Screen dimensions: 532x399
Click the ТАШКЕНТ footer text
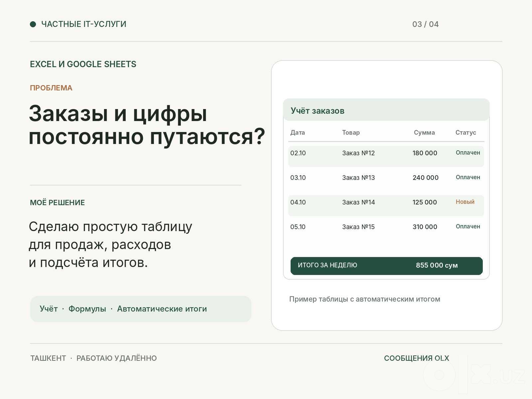pyautogui.click(x=48, y=358)
